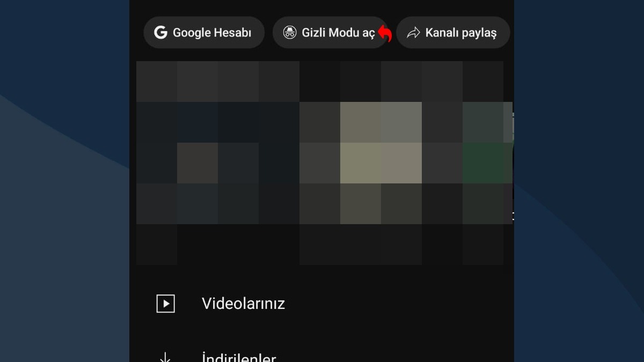644x362 pixels.
Task: Open Videolarınız from the list
Action: pos(321,304)
